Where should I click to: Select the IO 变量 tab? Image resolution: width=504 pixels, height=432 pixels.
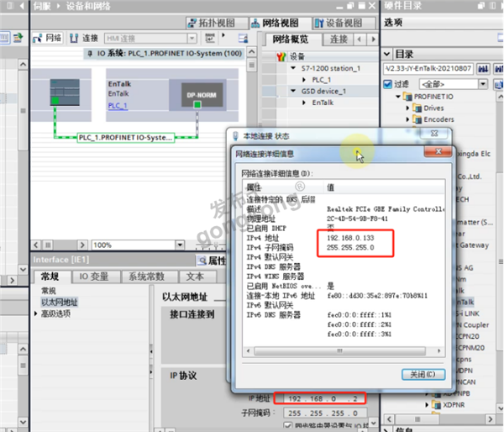click(94, 277)
